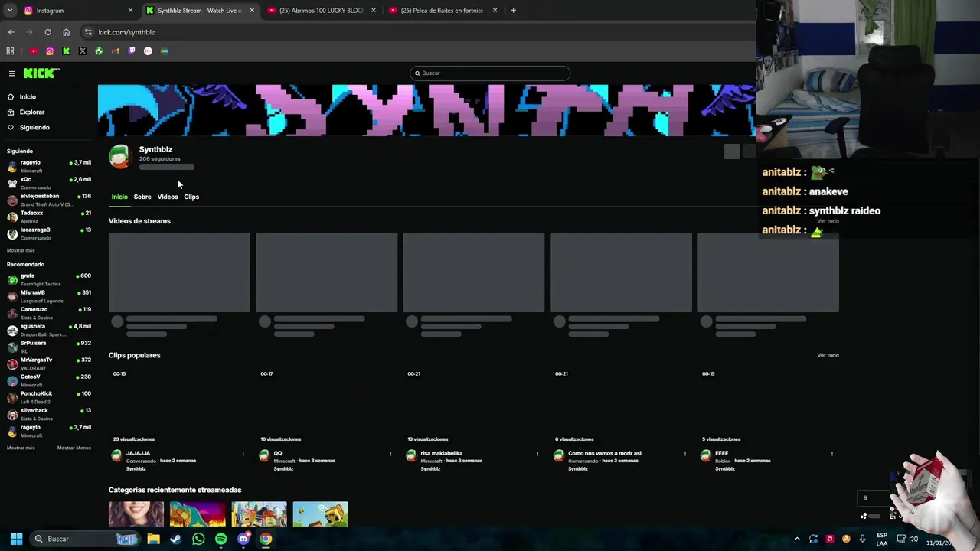
Task: Open Explorar in Kick sidebar
Action: click(31, 112)
